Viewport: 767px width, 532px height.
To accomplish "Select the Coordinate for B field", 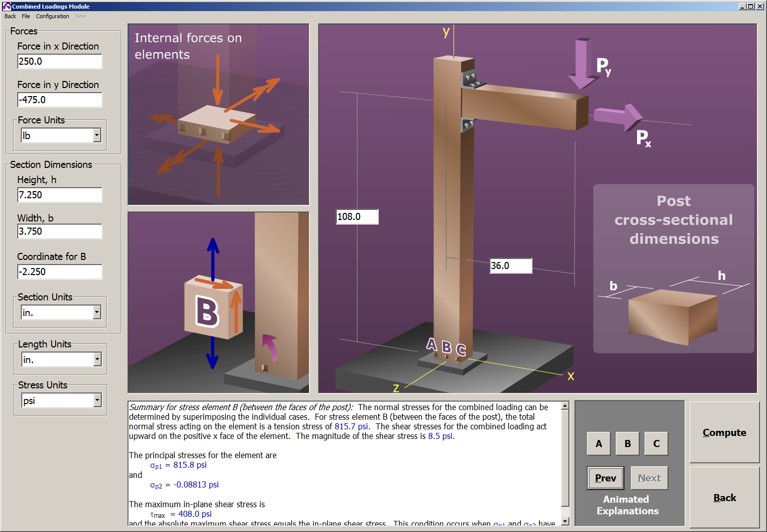I will coord(60,272).
